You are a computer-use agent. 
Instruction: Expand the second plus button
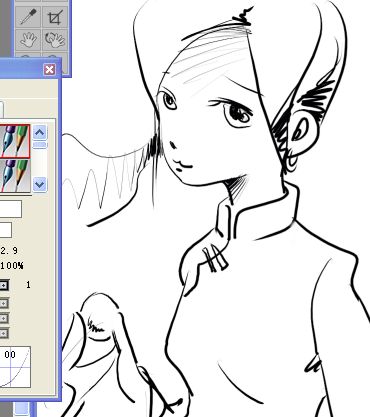4,303
